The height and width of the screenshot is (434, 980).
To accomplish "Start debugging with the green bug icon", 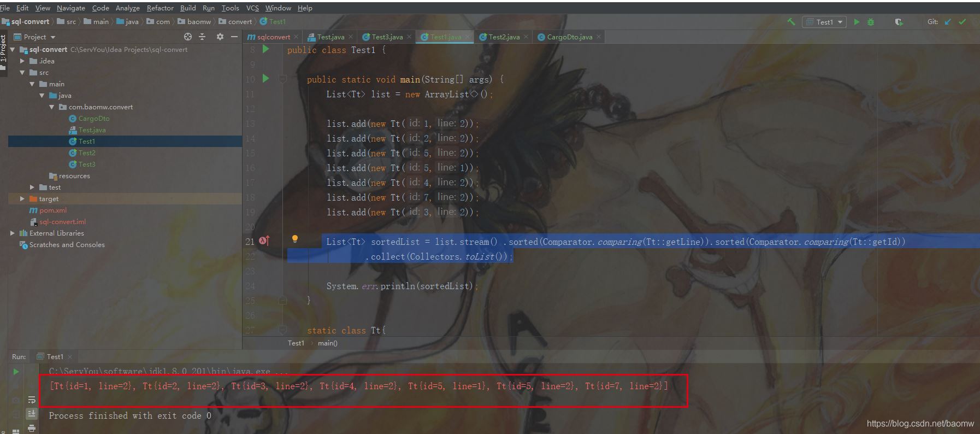I will [871, 22].
